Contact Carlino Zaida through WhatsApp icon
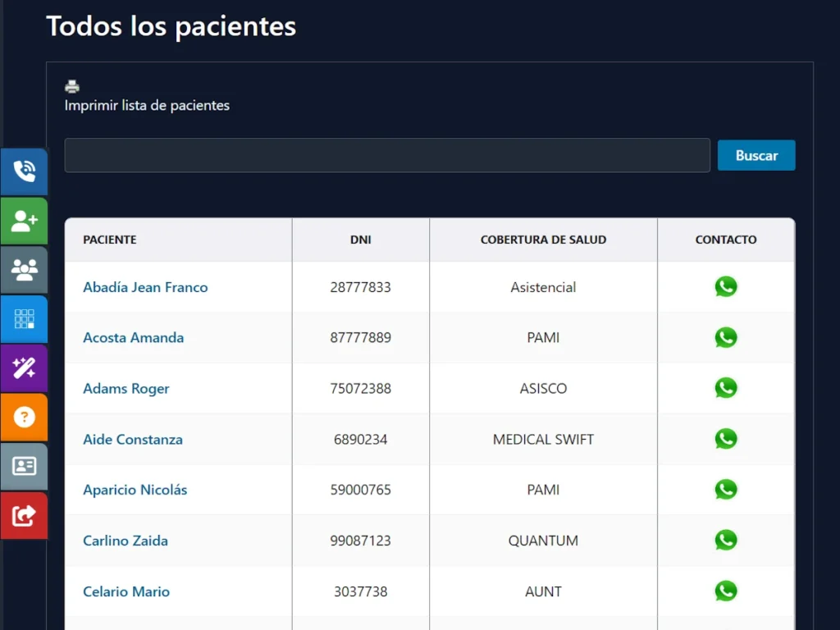This screenshot has width=840, height=630. pyautogui.click(x=726, y=540)
